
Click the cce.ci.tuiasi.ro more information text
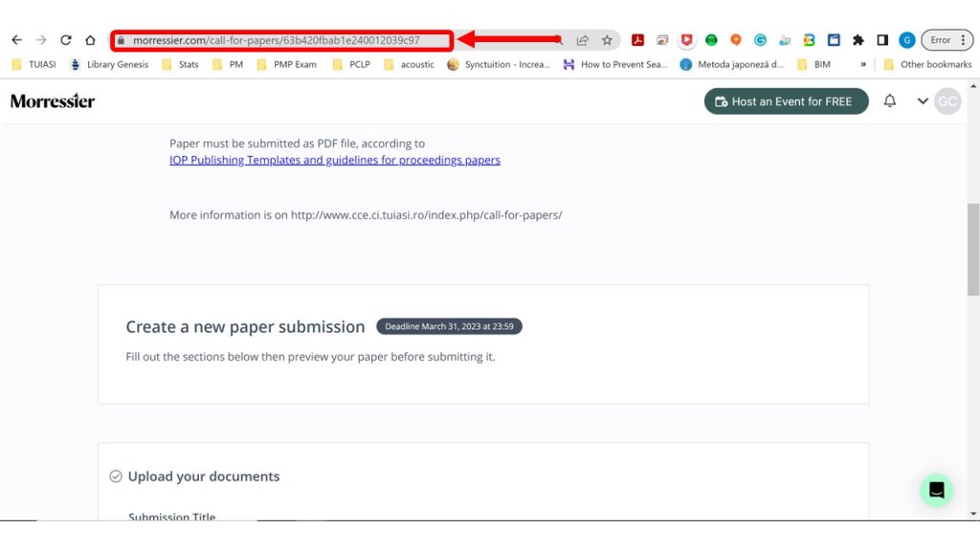click(366, 215)
